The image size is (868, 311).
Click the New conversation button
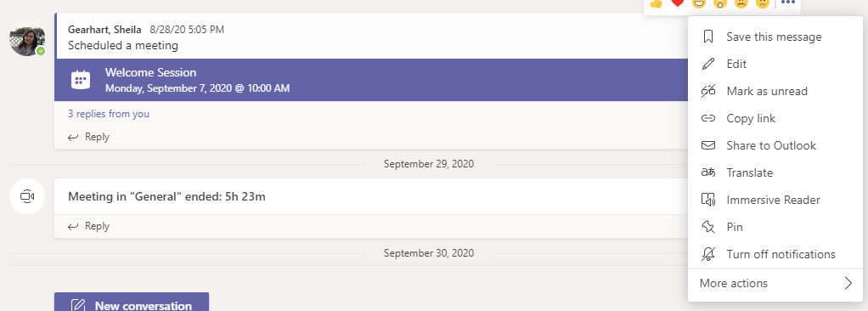click(x=132, y=304)
